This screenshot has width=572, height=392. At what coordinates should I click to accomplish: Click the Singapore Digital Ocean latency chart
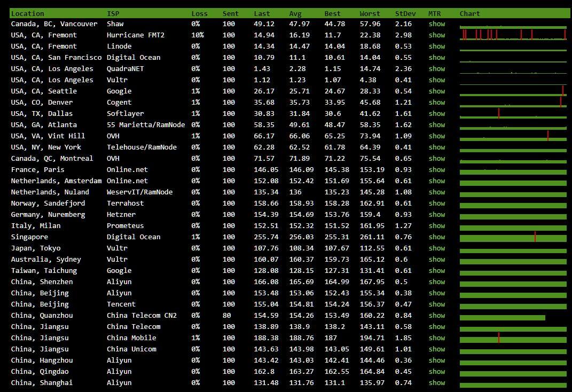(x=513, y=237)
